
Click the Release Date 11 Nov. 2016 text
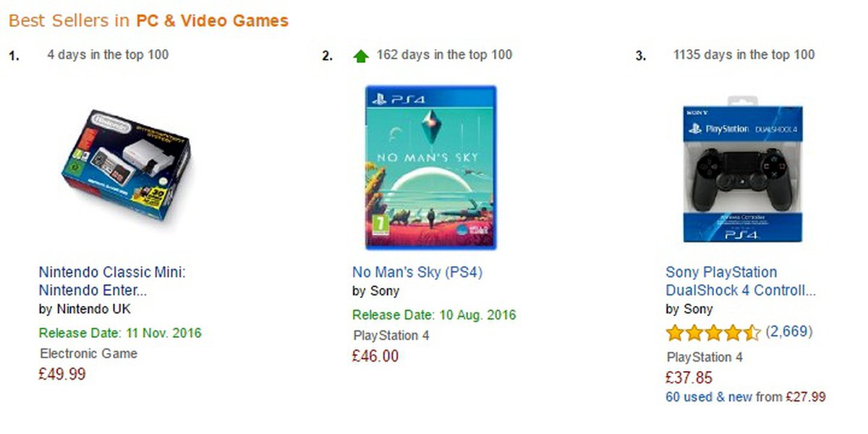click(120, 333)
